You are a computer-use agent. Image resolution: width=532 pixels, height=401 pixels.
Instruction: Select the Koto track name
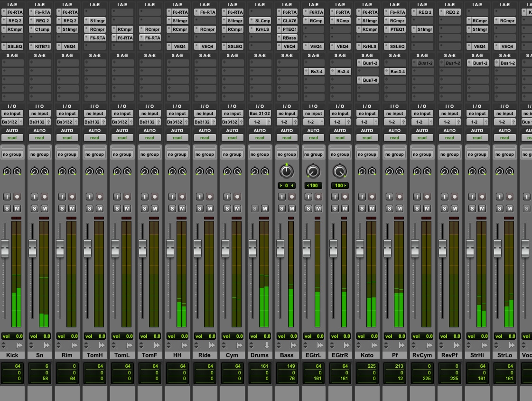367,355
